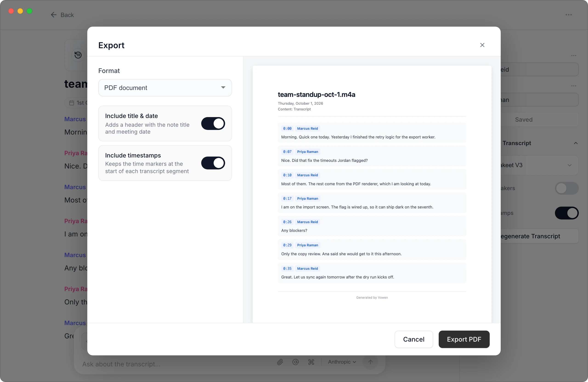
Task: Click the Back arrow icon
Action: pyautogui.click(x=54, y=15)
